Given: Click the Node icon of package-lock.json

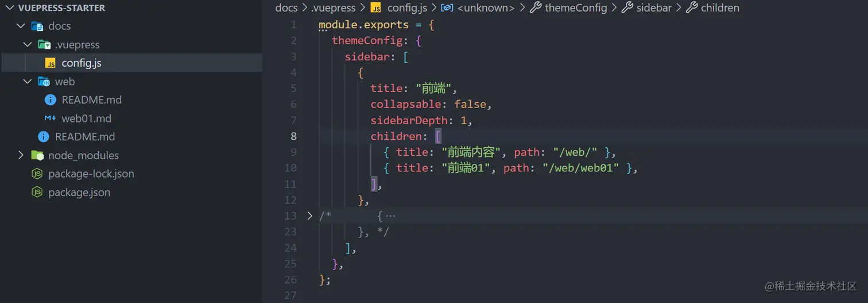Looking at the screenshot, I should pyautogui.click(x=37, y=174).
